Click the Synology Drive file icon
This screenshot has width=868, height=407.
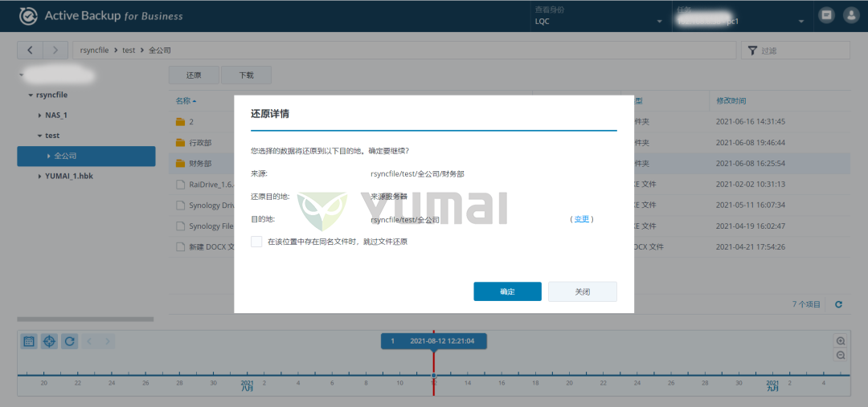(x=180, y=206)
